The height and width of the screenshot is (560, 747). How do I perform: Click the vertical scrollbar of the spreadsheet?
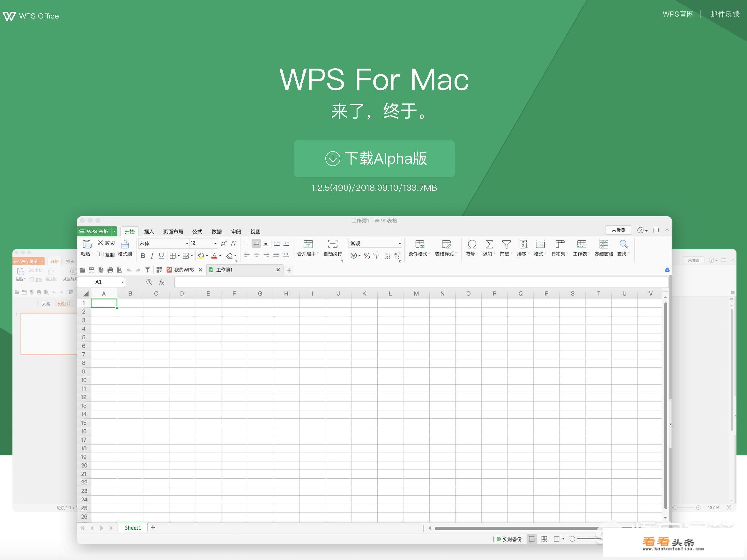coord(665,405)
